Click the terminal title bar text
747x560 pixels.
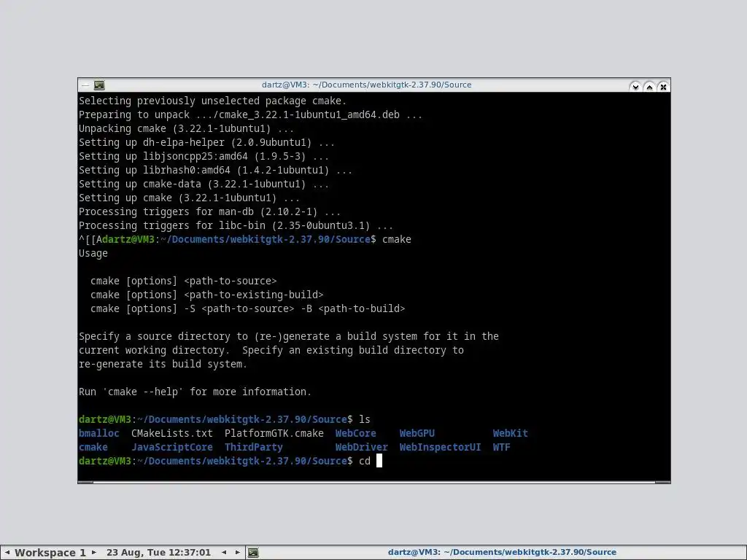coord(366,85)
